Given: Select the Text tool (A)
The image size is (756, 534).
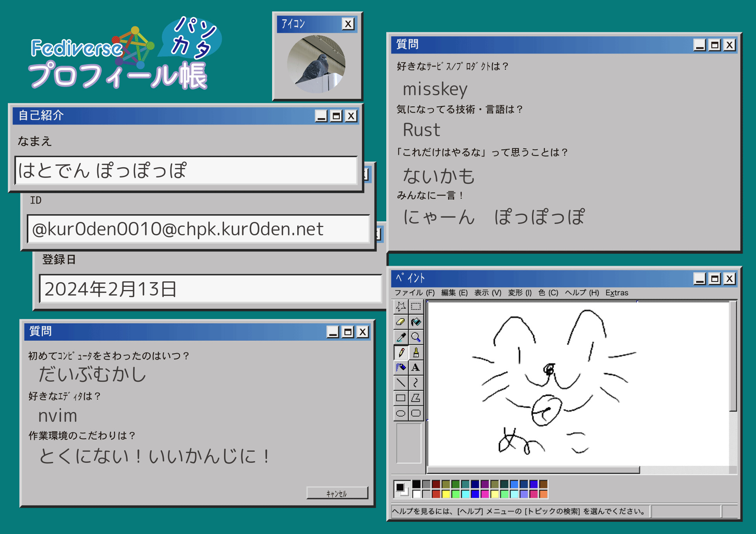Looking at the screenshot, I should (x=416, y=368).
